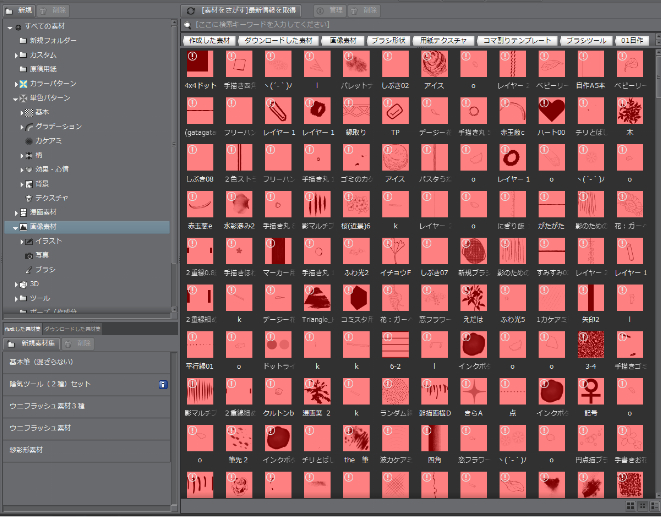This screenshot has height=517, width=661.
Task: Click the search magnifier icon
Action: (x=189, y=24)
